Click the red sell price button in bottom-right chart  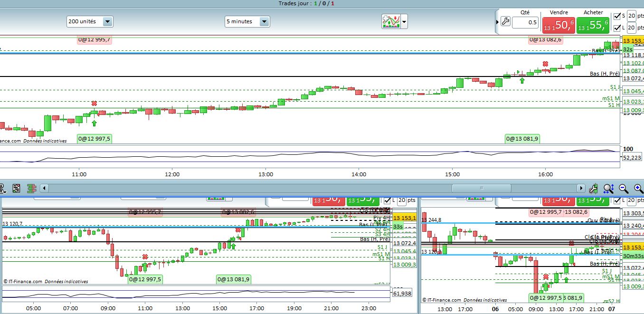coord(559,201)
